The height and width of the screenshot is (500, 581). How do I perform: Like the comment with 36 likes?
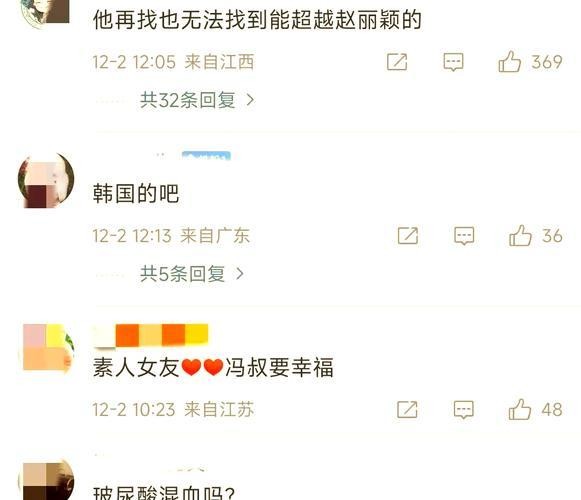pos(536,236)
